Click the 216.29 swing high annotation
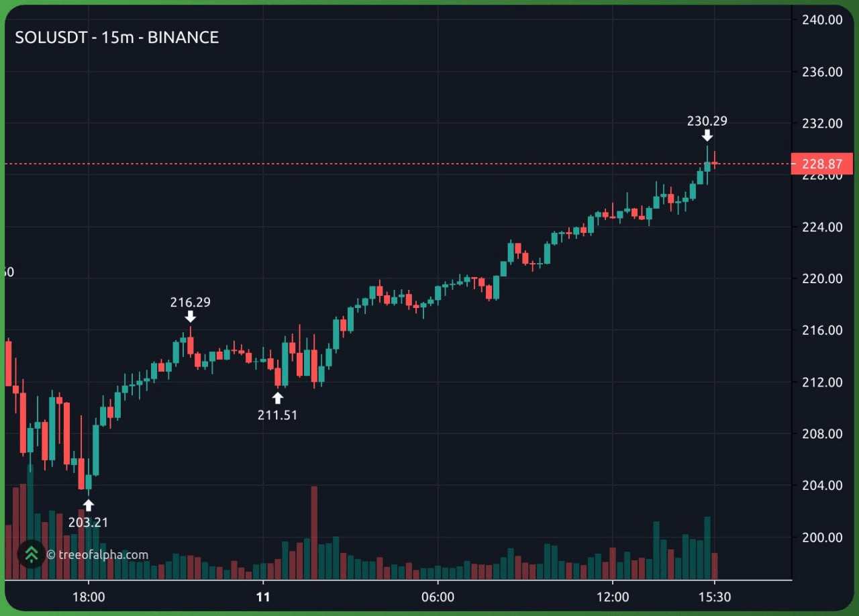Viewport: 859px width, 616px height. tap(190, 302)
